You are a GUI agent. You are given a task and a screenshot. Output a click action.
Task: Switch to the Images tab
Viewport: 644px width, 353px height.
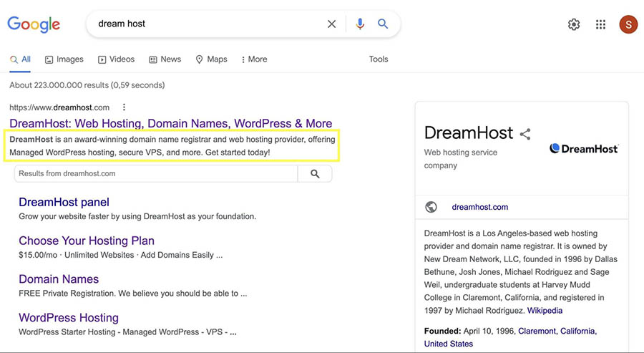pyautogui.click(x=64, y=59)
